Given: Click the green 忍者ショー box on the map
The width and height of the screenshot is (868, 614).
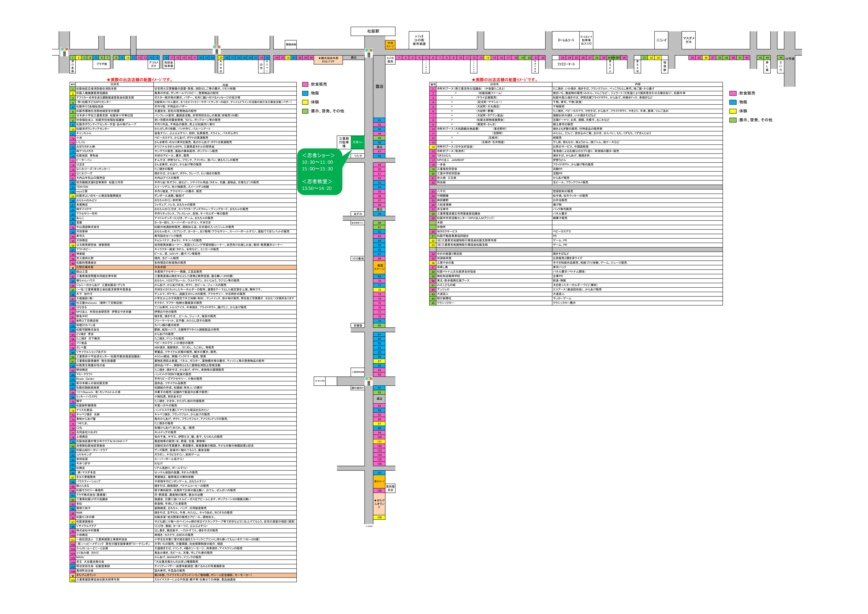Looking at the screenshot, I should click(358, 142).
